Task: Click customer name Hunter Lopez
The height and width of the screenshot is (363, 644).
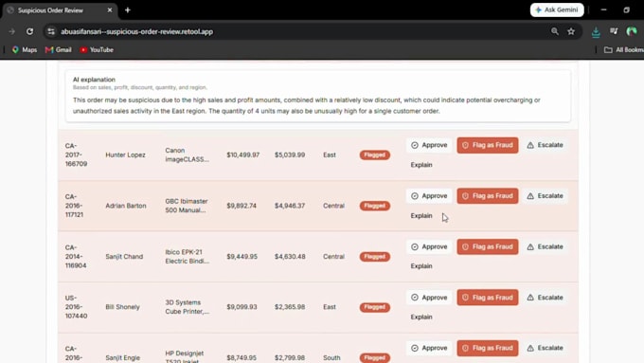Action: point(125,155)
